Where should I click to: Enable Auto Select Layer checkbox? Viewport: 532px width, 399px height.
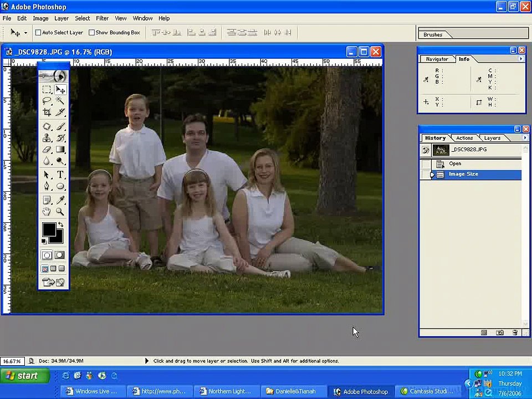coord(38,33)
